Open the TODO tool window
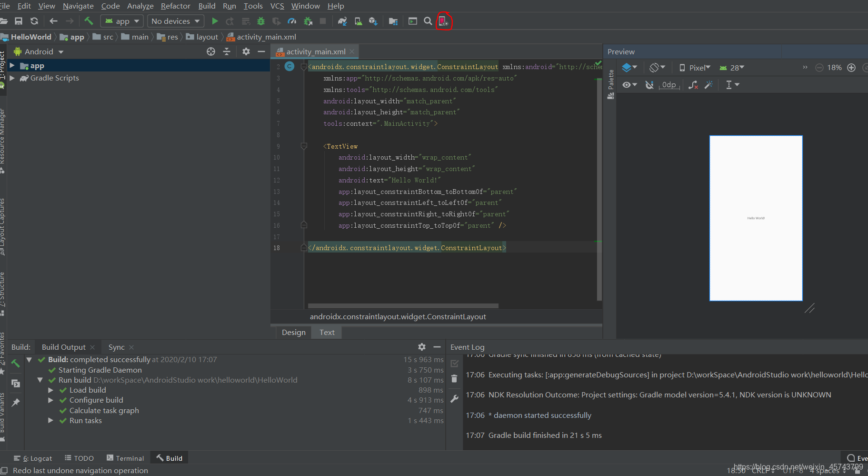868x476 pixels. click(79, 458)
